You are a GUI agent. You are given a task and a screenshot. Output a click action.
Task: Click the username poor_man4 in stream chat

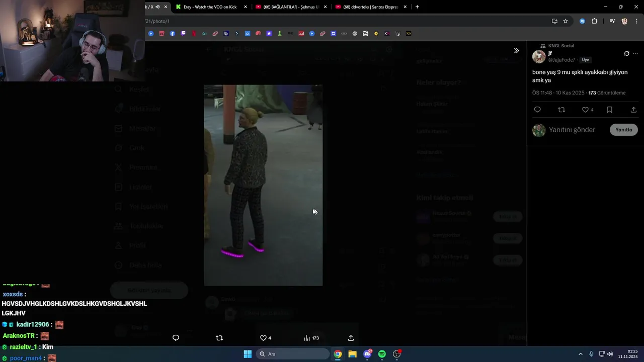coord(26,358)
